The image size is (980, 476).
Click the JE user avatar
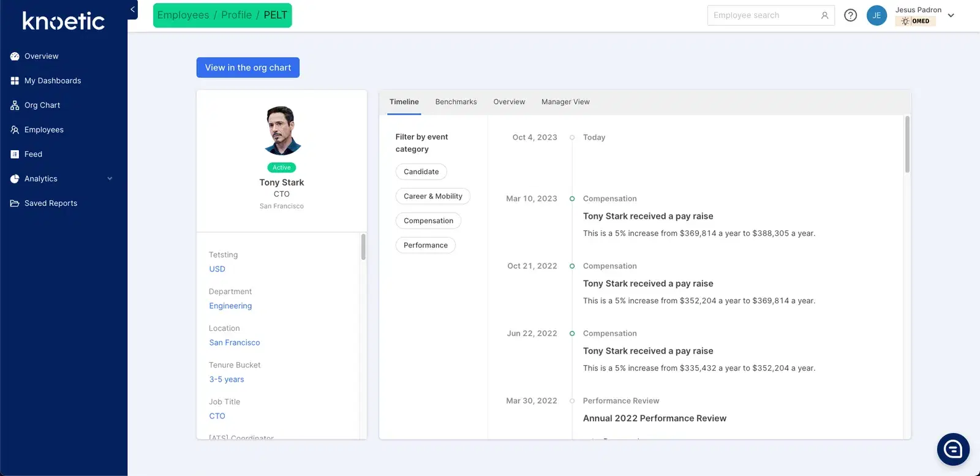point(876,15)
